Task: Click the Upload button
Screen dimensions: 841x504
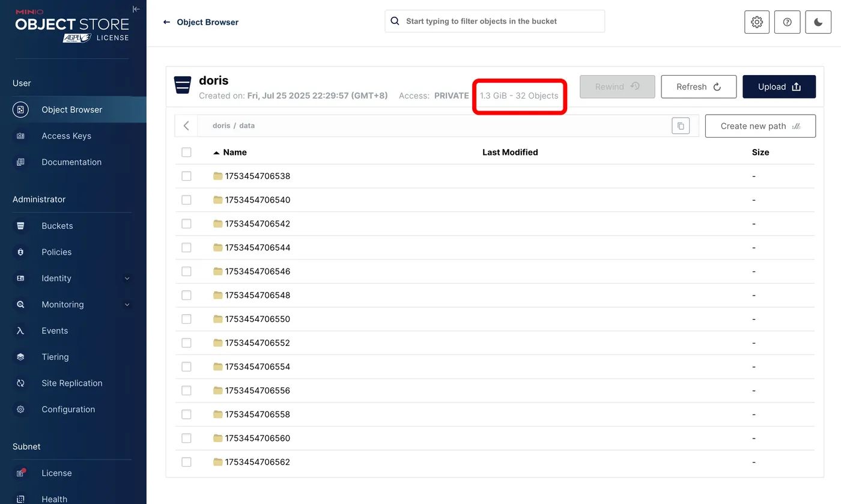Action: click(x=779, y=87)
